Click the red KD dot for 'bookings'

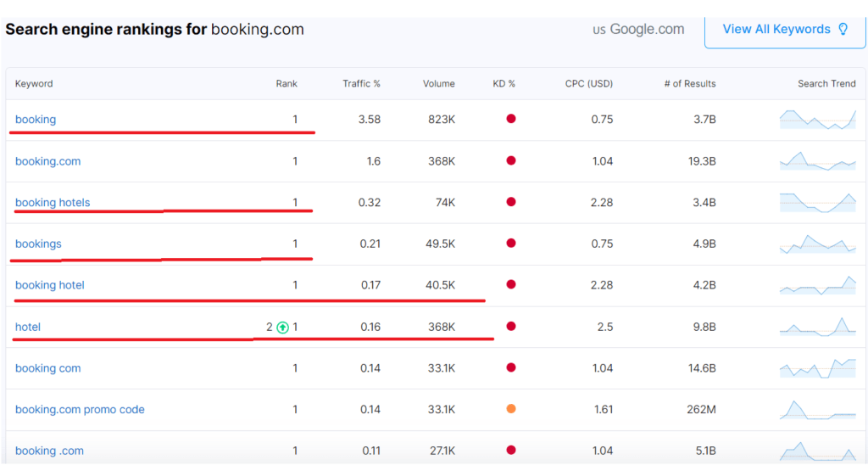(511, 244)
